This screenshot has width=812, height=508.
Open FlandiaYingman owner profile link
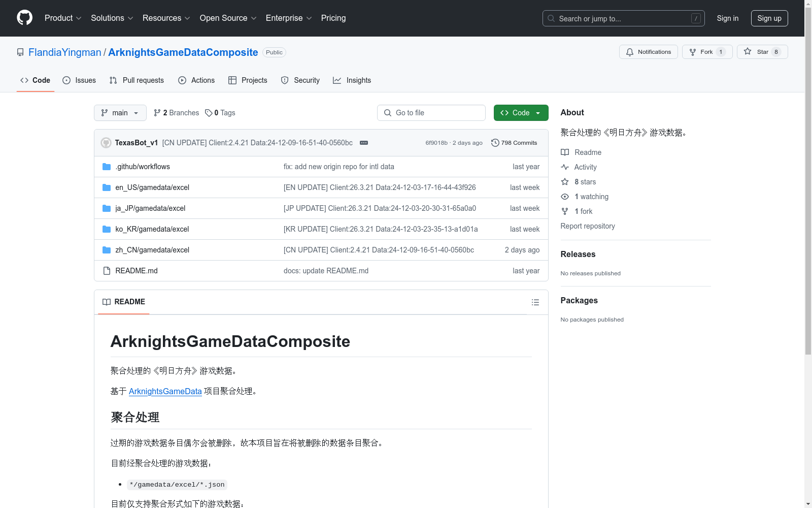(65, 52)
